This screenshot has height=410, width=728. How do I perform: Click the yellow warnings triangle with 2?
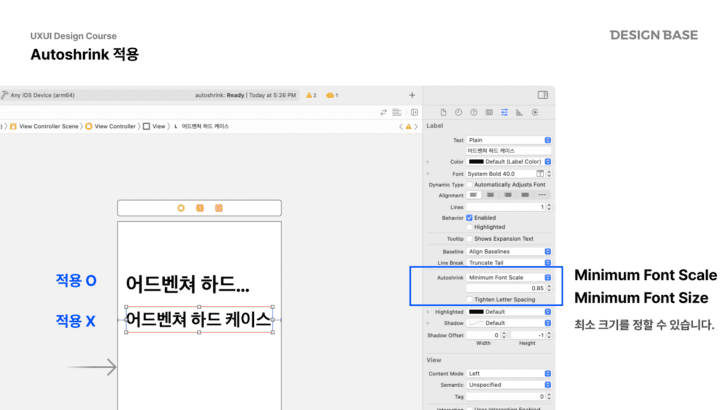pyautogui.click(x=312, y=95)
